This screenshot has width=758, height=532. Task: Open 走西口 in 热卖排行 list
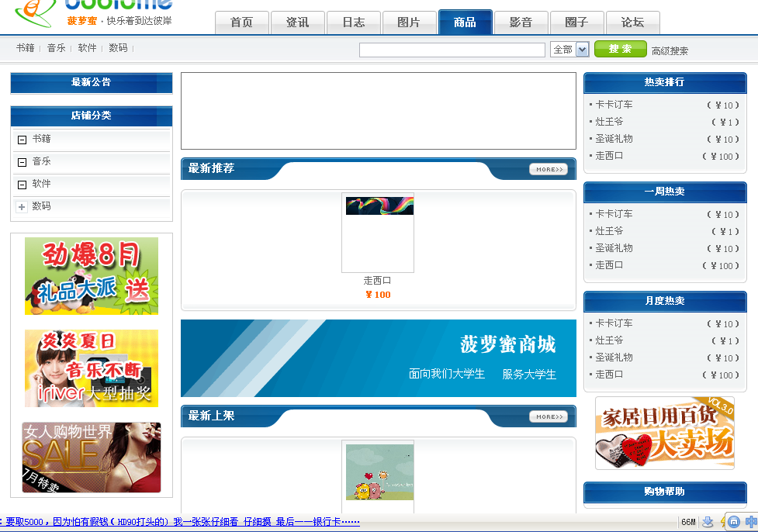[609, 156]
